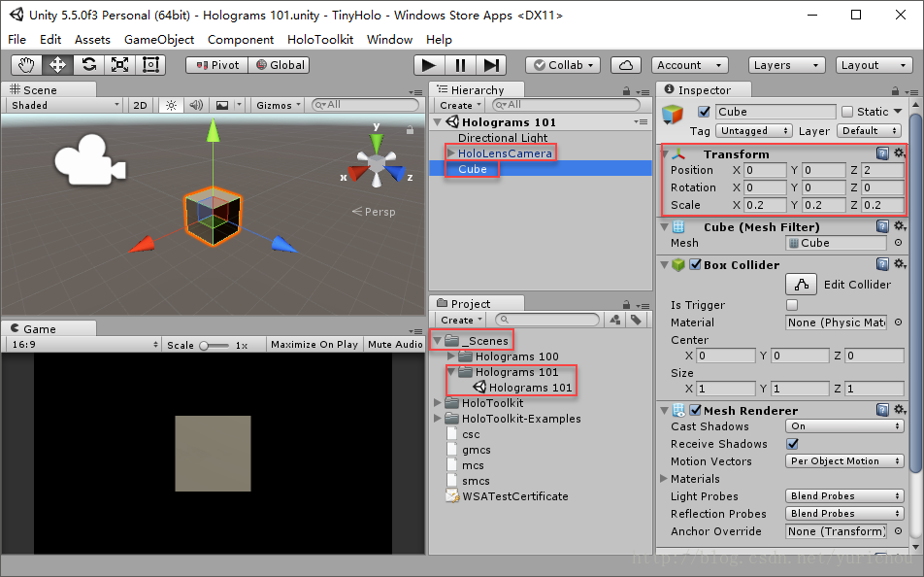Select the Rotate tool

89,65
